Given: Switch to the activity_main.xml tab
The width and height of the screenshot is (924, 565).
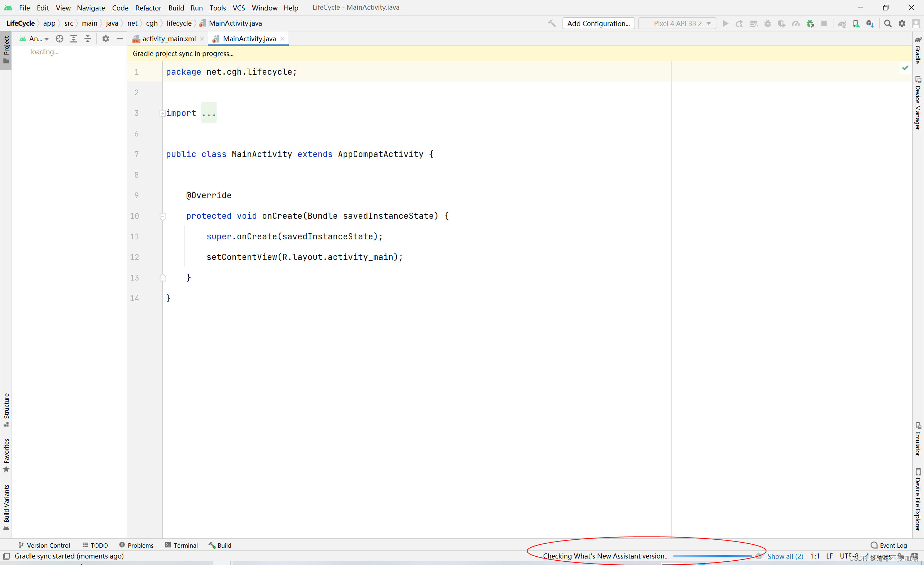Looking at the screenshot, I should [169, 39].
